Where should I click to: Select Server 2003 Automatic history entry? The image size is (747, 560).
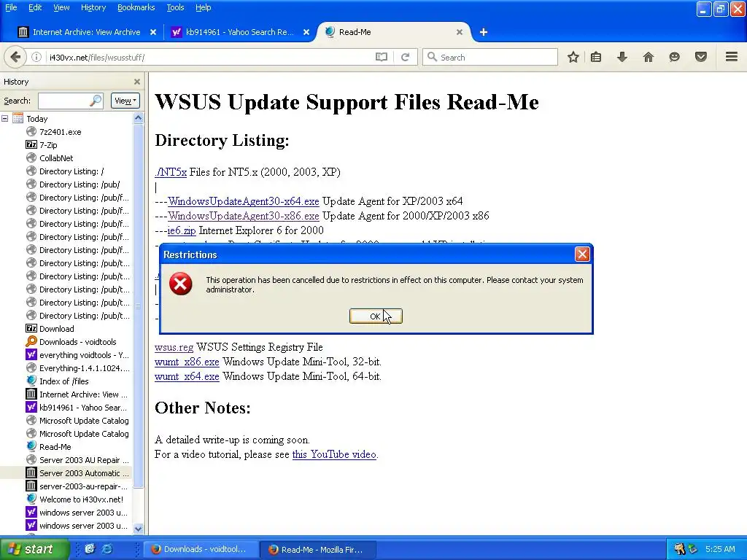point(84,473)
